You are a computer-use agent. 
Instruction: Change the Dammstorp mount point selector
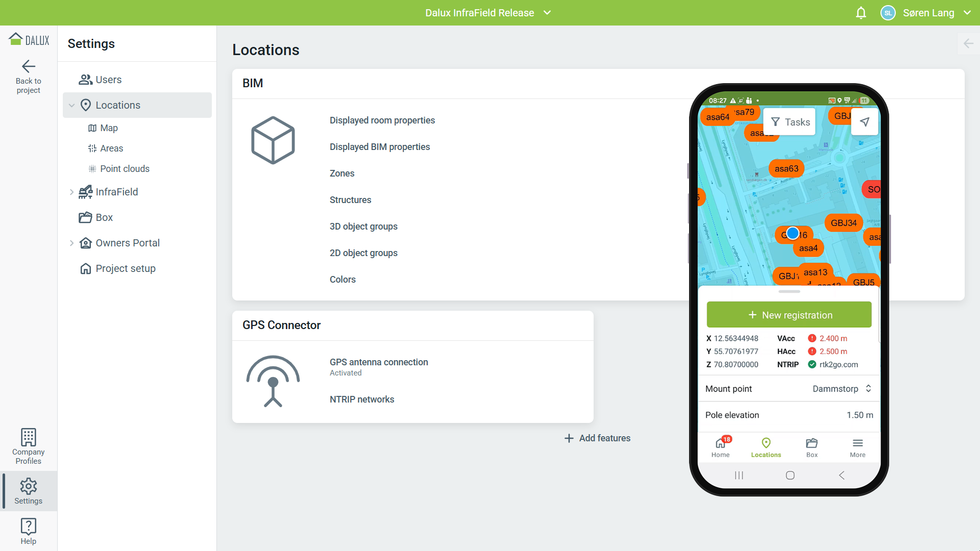click(842, 389)
